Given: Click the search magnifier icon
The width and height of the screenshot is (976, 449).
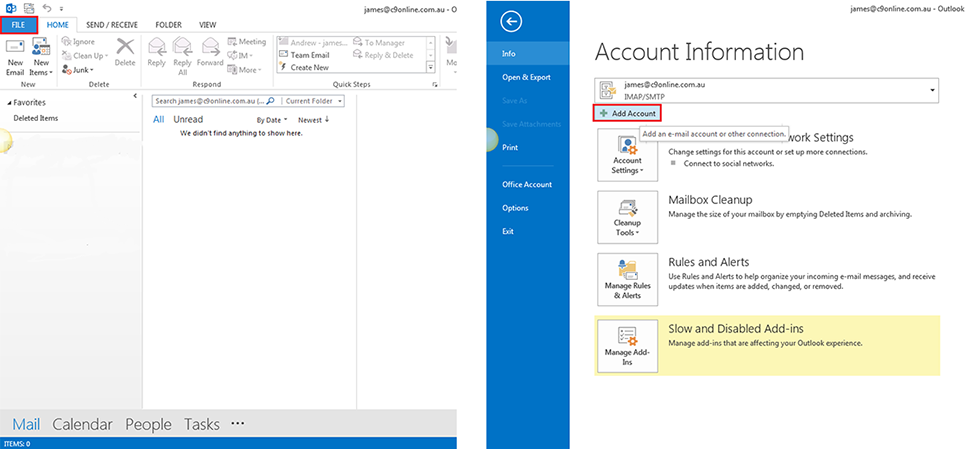Looking at the screenshot, I should coord(271,101).
